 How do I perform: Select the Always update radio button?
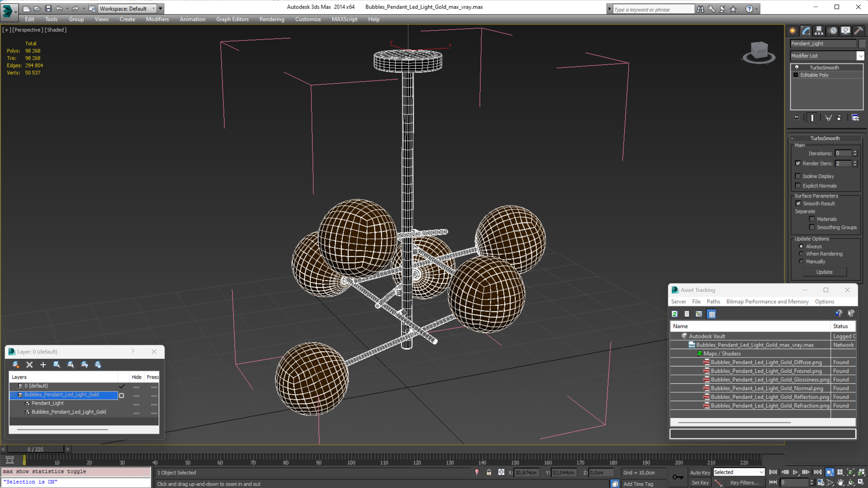click(x=801, y=246)
